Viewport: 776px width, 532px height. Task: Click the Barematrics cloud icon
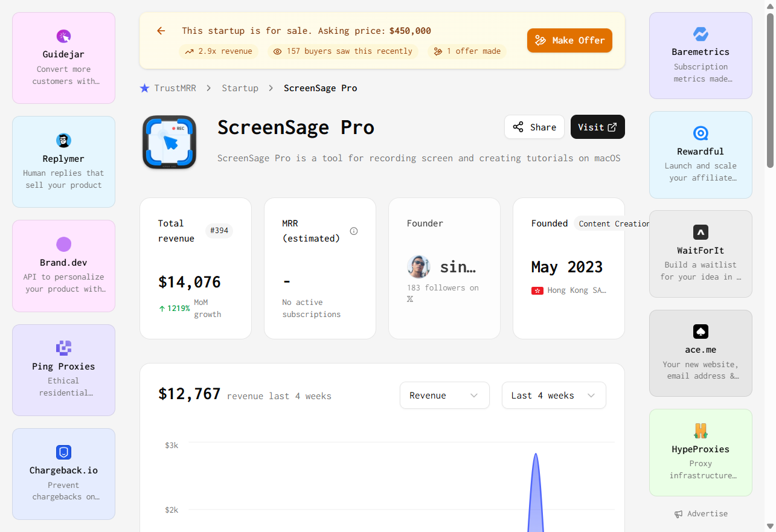pos(701,34)
